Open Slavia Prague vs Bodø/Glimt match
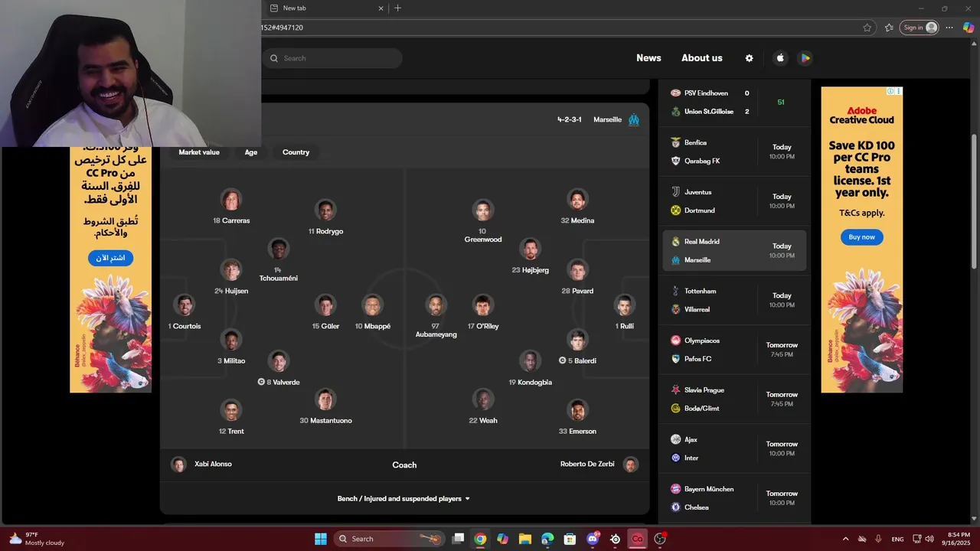Image resolution: width=980 pixels, height=551 pixels. 734,399
